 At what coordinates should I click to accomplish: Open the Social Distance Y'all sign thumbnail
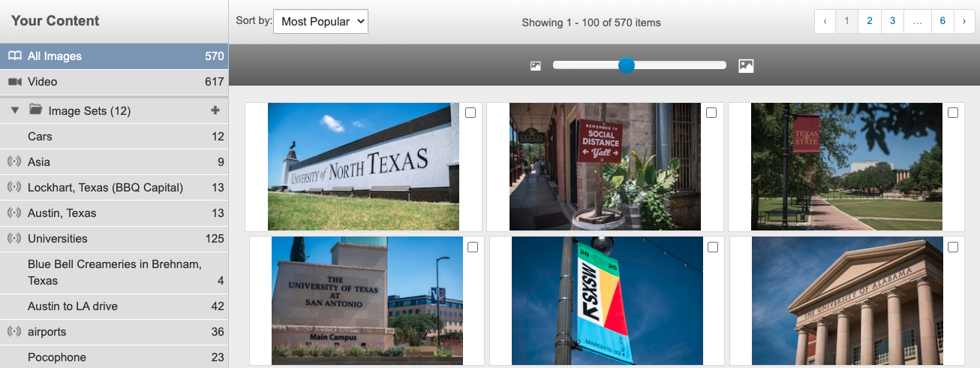pyautogui.click(x=605, y=167)
